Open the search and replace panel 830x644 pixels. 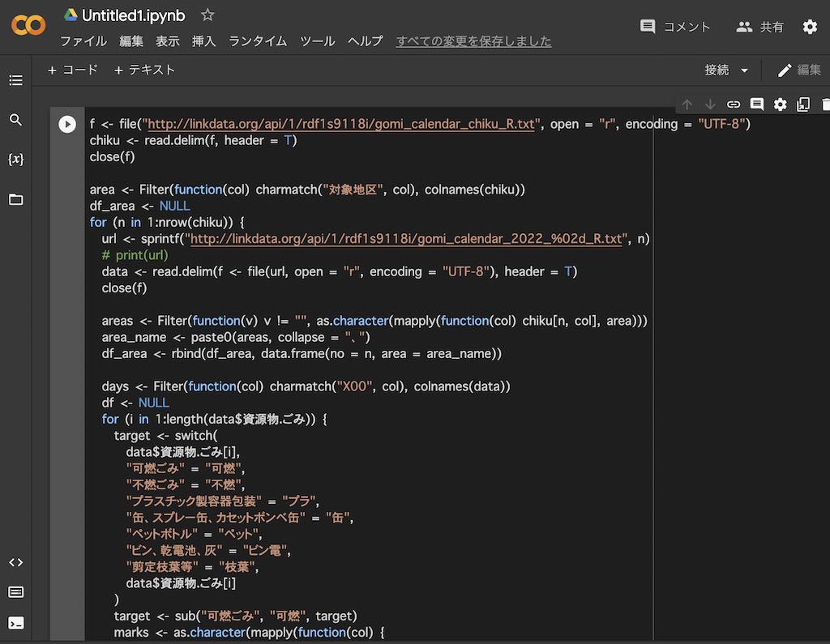[16, 120]
